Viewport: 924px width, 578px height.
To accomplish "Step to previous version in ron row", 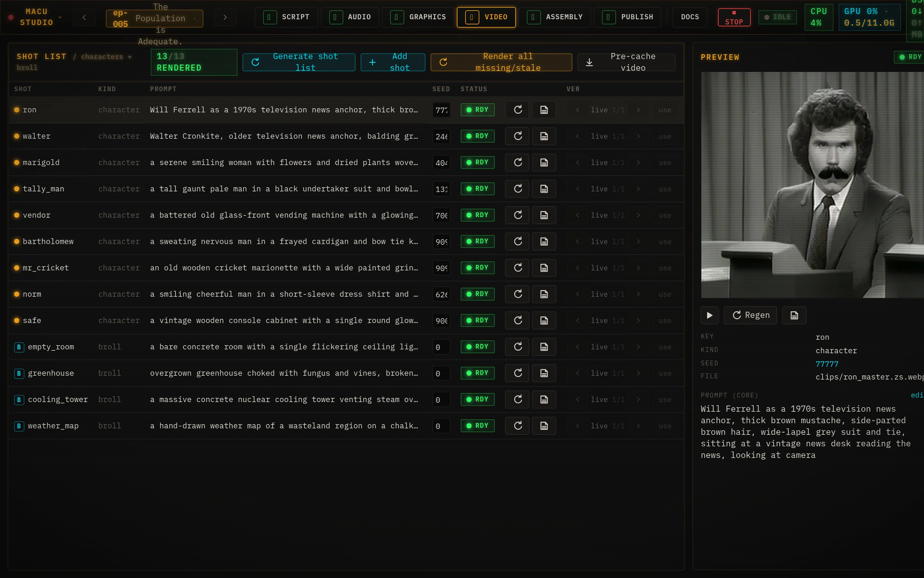I will pos(577,110).
